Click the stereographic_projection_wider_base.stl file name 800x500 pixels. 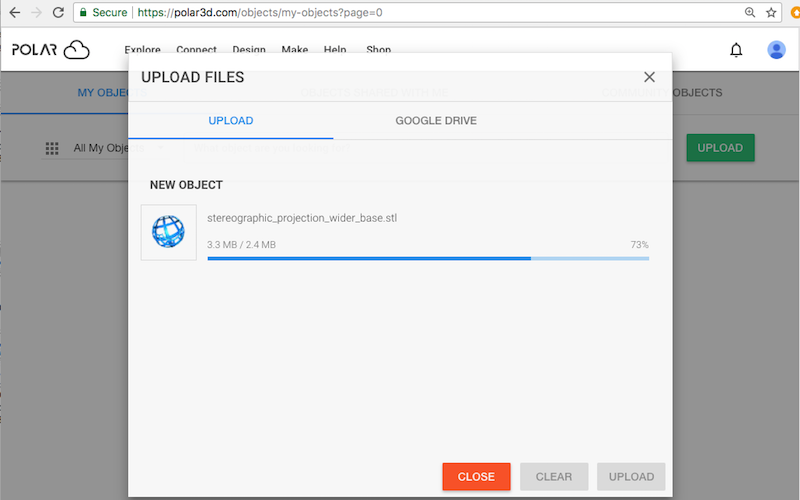302,218
